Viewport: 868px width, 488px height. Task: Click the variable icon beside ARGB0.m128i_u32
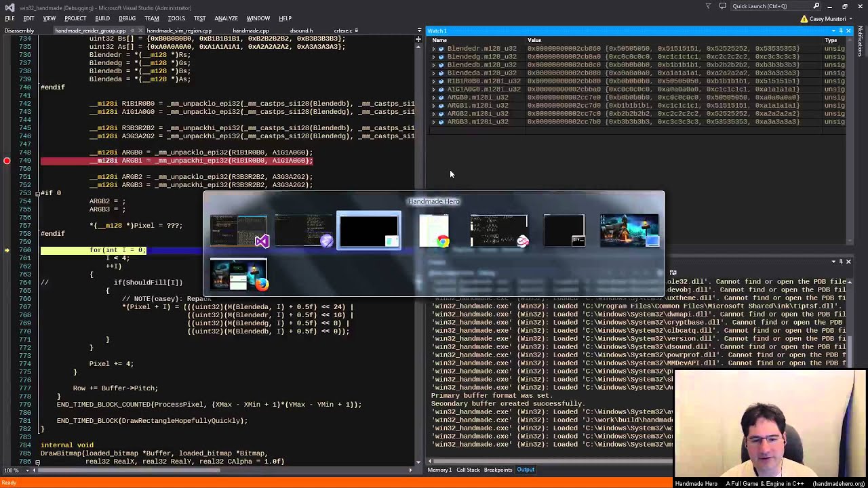[441, 98]
